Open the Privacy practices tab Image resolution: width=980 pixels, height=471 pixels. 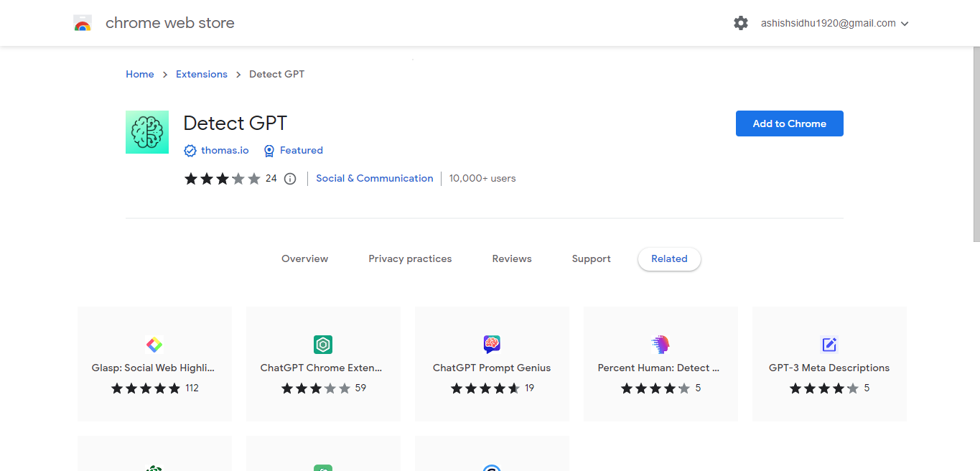(x=410, y=258)
